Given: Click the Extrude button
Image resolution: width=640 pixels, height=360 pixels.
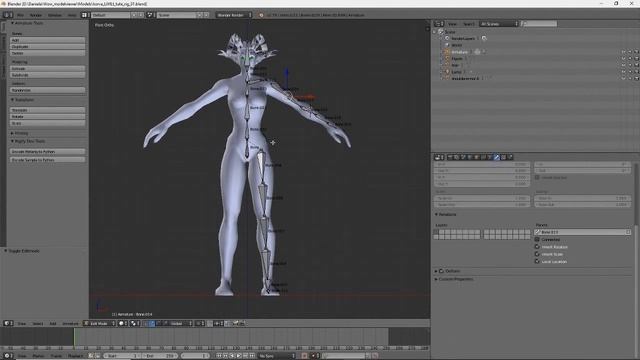Looking at the screenshot, I should coord(47,69).
